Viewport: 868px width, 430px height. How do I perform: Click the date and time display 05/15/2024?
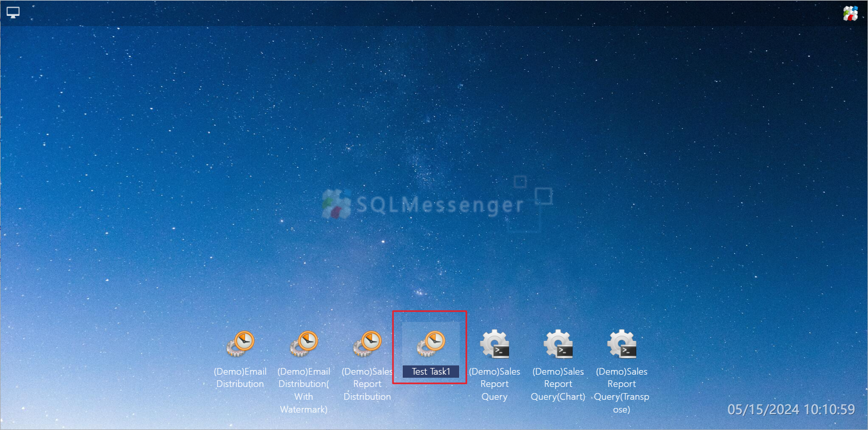(791, 409)
